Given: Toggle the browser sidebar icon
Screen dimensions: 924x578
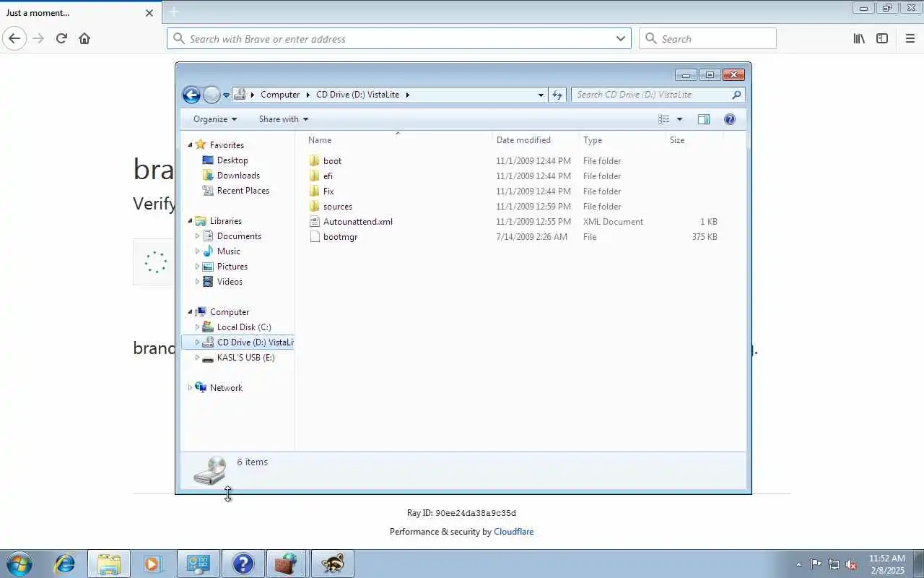Looking at the screenshot, I should 882,38.
